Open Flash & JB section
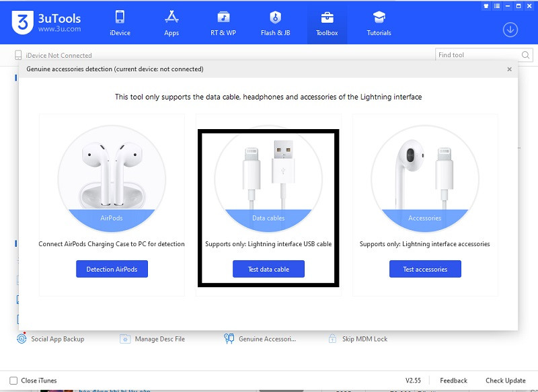Screen dimensions: 538x392 pos(275,22)
